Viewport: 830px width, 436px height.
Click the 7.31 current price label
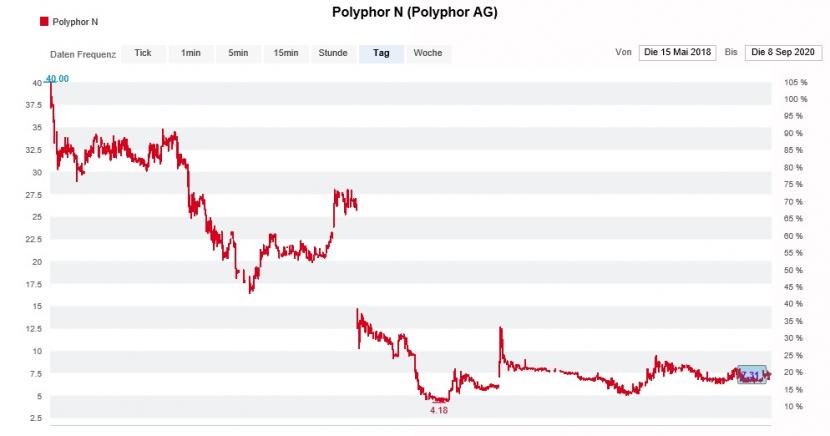point(752,375)
